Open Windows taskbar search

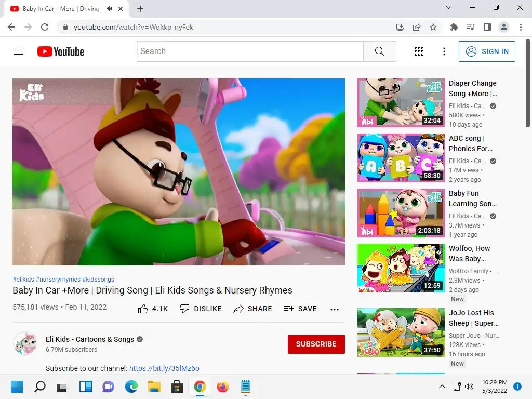pos(39,387)
